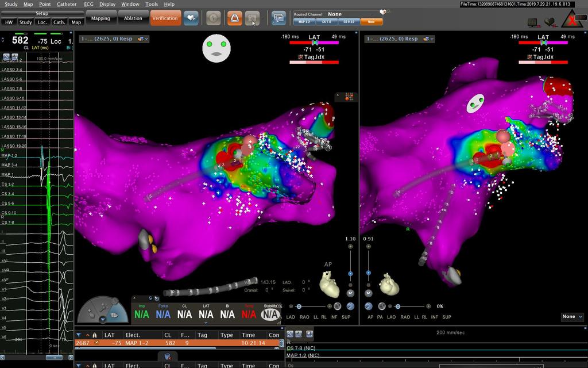Switch to the Ablation stage button
The image size is (588, 368).
[133, 18]
